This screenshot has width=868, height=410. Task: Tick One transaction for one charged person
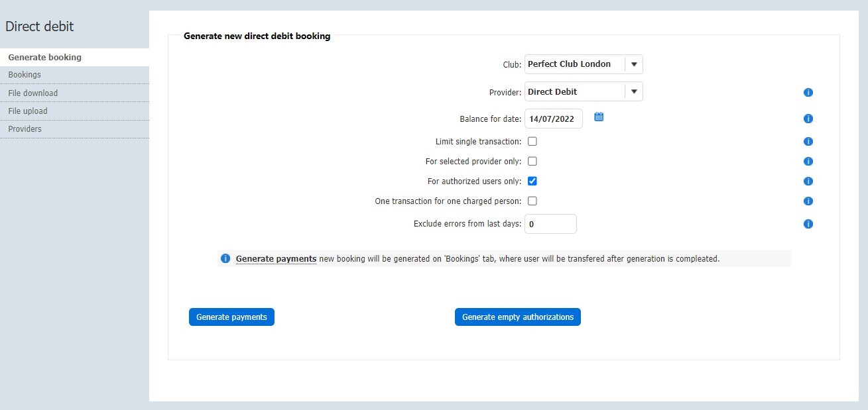[x=532, y=201]
